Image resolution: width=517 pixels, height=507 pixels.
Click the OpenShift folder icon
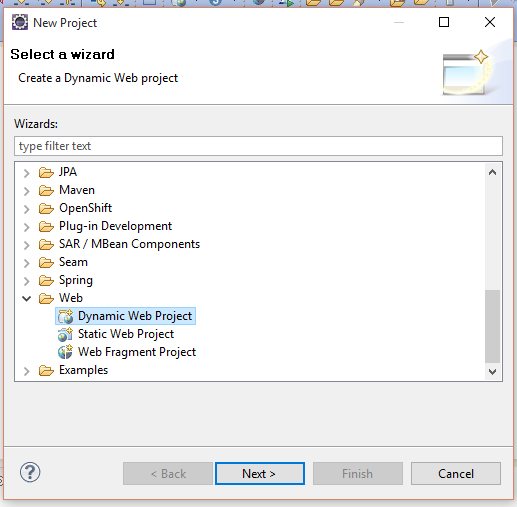(x=46, y=208)
